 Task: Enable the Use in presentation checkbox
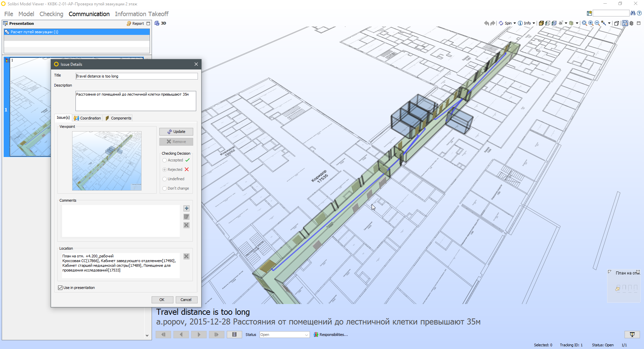point(60,288)
